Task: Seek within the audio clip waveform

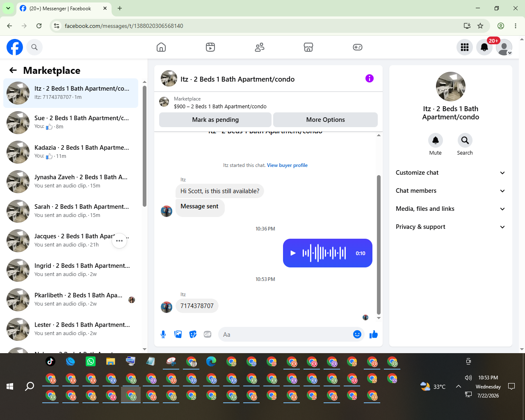Action: click(x=324, y=253)
